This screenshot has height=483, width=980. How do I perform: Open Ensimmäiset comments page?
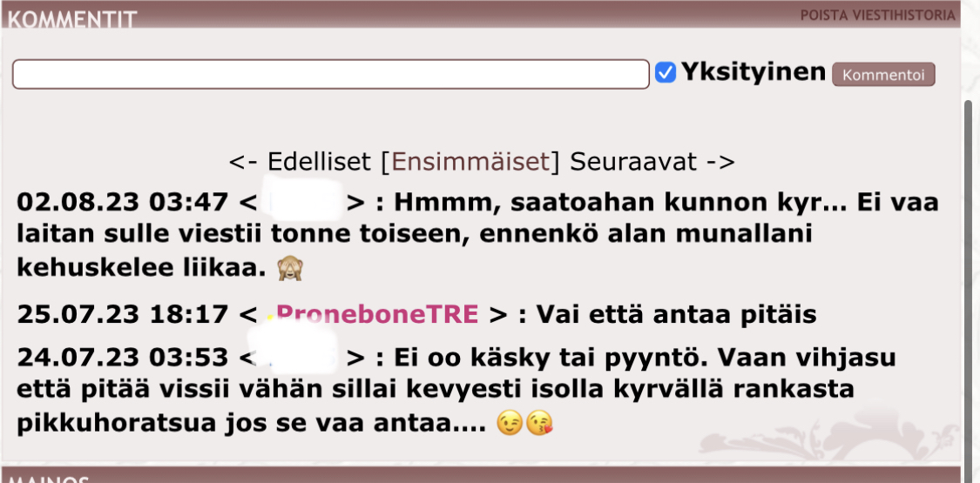point(470,162)
